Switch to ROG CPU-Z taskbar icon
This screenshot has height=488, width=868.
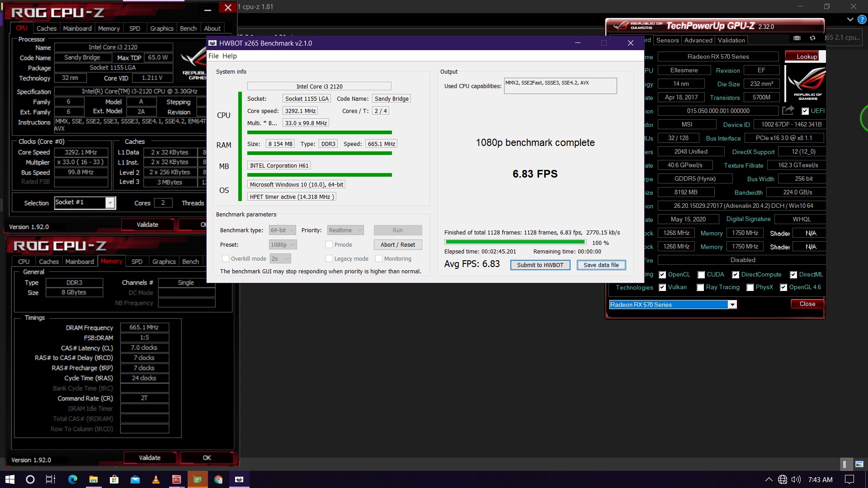(176, 479)
